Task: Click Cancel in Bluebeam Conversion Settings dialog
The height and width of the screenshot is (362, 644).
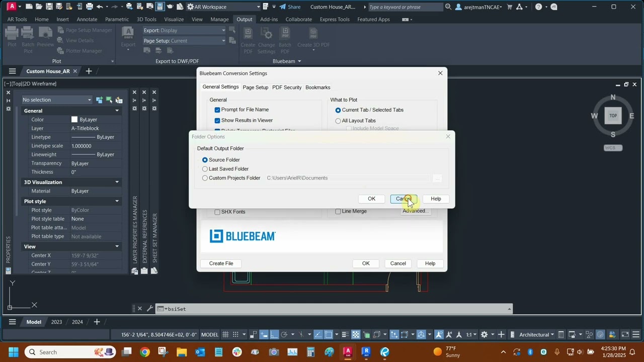Action: click(398, 263)
